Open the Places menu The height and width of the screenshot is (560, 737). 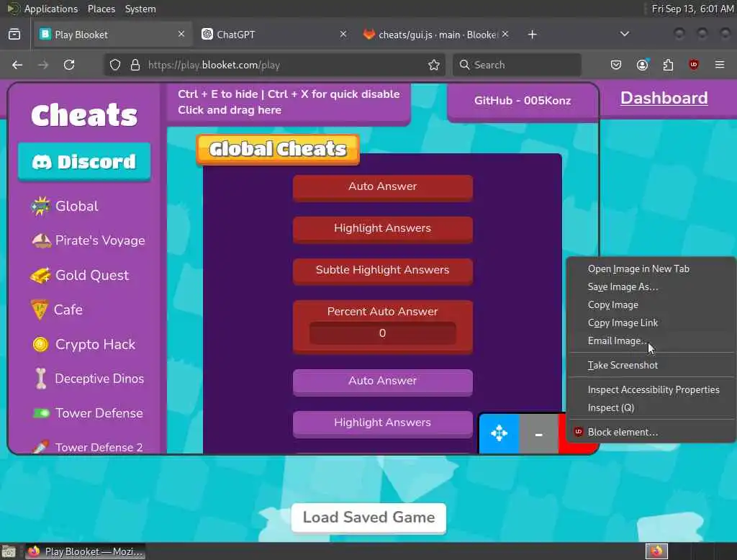(101, 9)
